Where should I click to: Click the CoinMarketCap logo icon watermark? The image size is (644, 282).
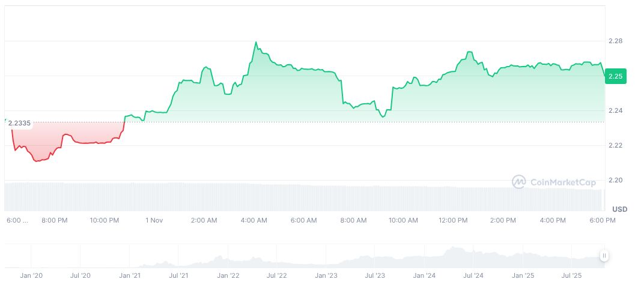coord(518,181)
